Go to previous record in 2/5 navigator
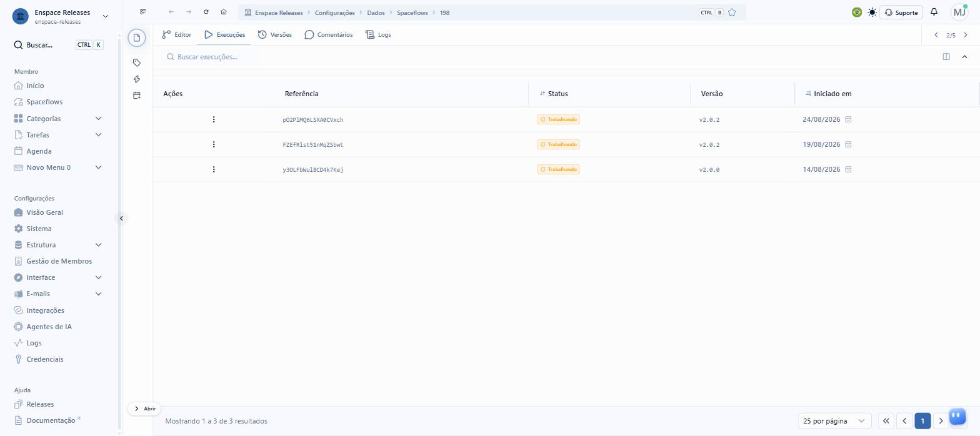The image size is (980, 436). point(936,35)
